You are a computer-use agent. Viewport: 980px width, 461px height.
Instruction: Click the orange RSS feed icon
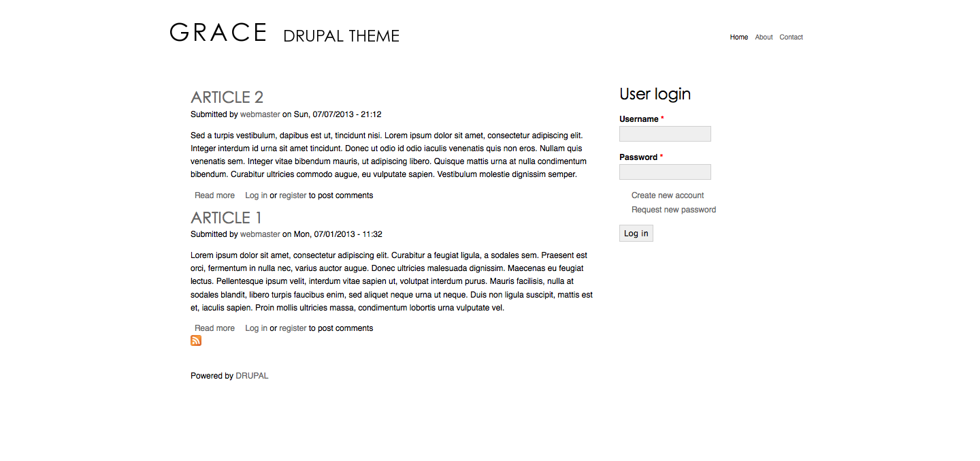pyautogui.click(x=196, y=340)
